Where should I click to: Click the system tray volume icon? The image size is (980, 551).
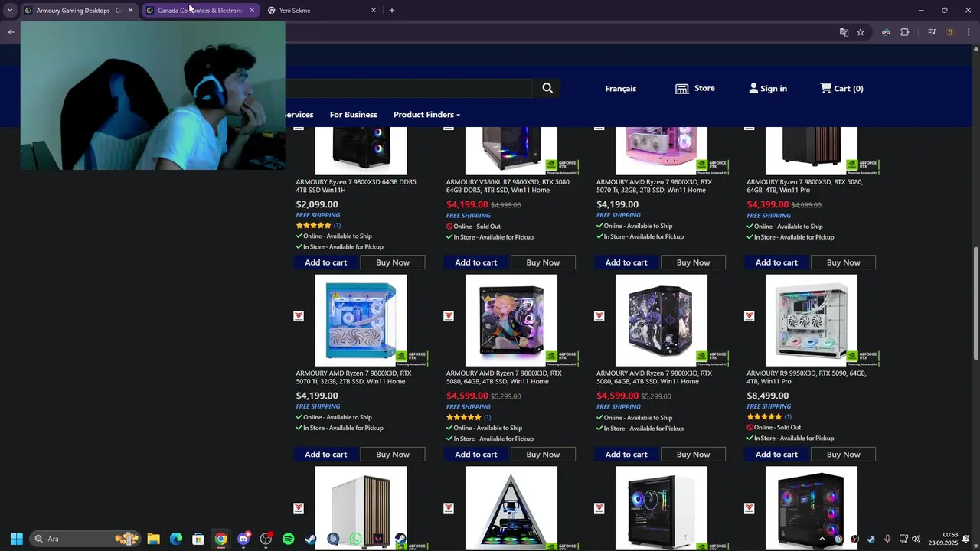pos(916,539)
